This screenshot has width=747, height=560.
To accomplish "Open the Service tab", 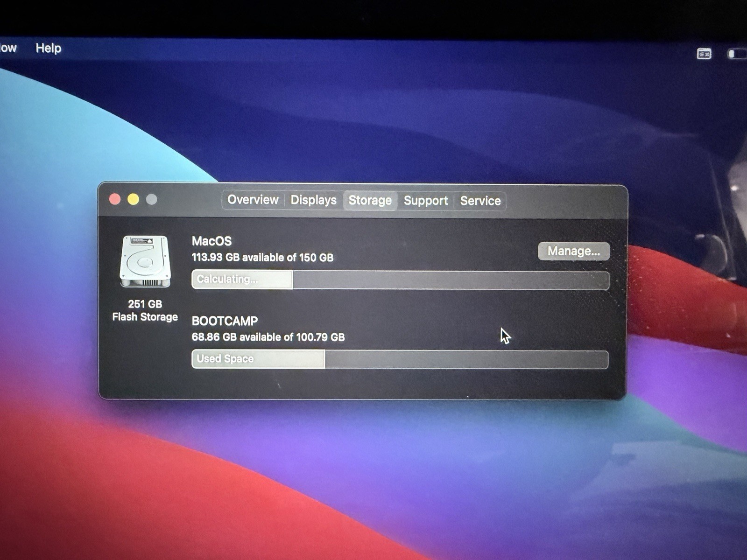I will 480,201.
